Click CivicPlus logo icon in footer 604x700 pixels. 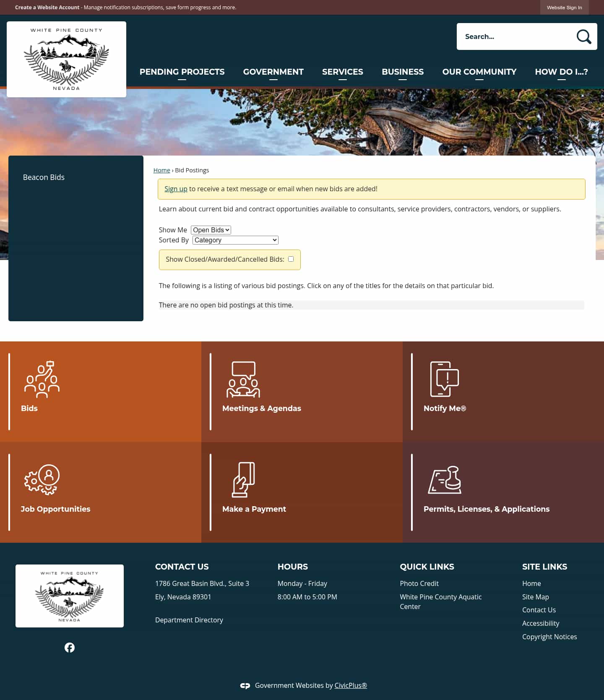click(x=245, y=686)
